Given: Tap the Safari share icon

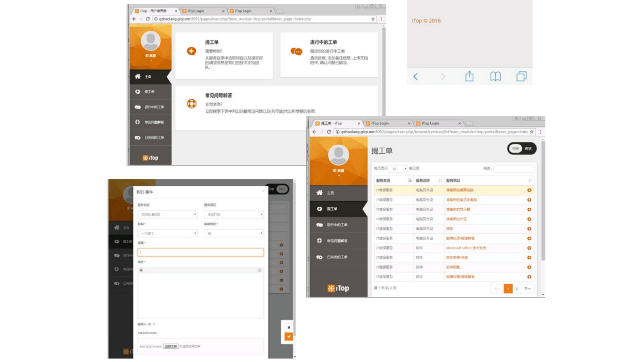Looking at the screenshot, I should 469,76.
